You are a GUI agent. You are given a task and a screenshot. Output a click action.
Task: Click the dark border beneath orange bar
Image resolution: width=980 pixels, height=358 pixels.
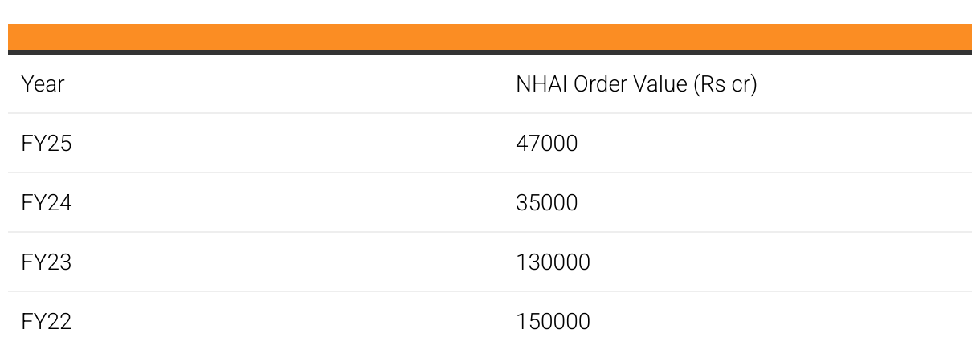coord(490,52)
